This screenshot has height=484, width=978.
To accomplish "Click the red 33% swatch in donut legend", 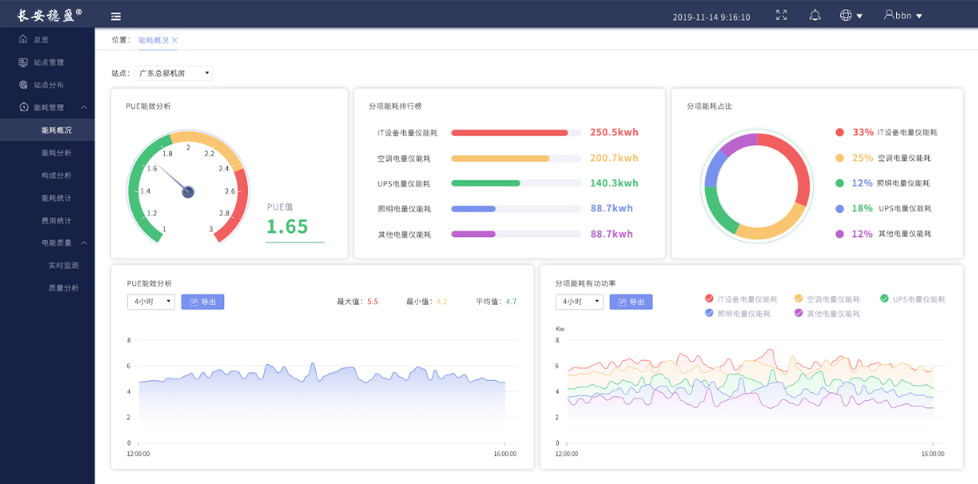I will 839,132.
